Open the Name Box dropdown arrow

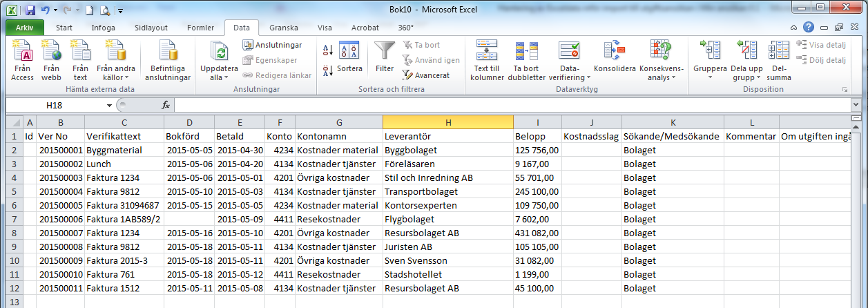[109, 105]
